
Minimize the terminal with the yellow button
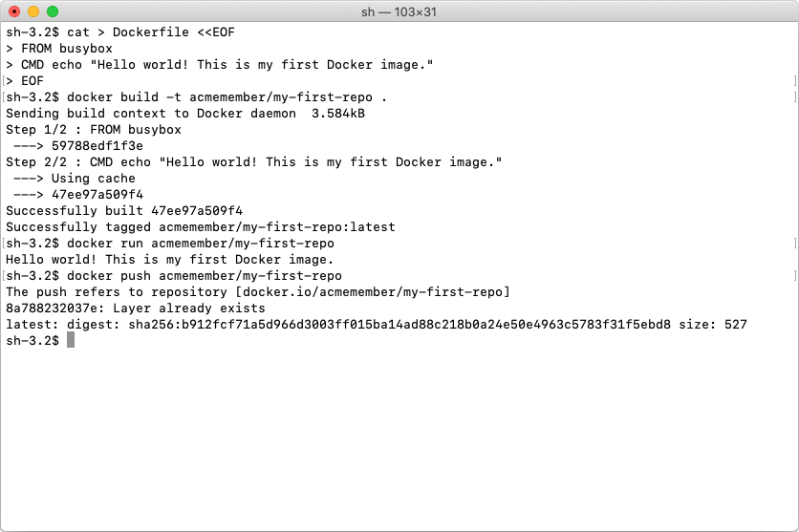click(33, 11)
